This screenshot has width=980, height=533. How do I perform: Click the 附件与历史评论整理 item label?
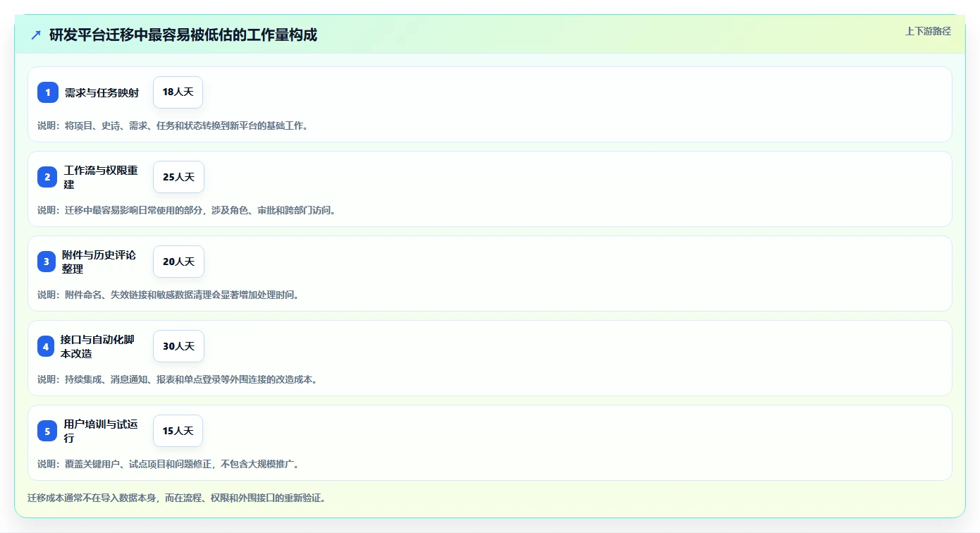(x=99, y=262)
